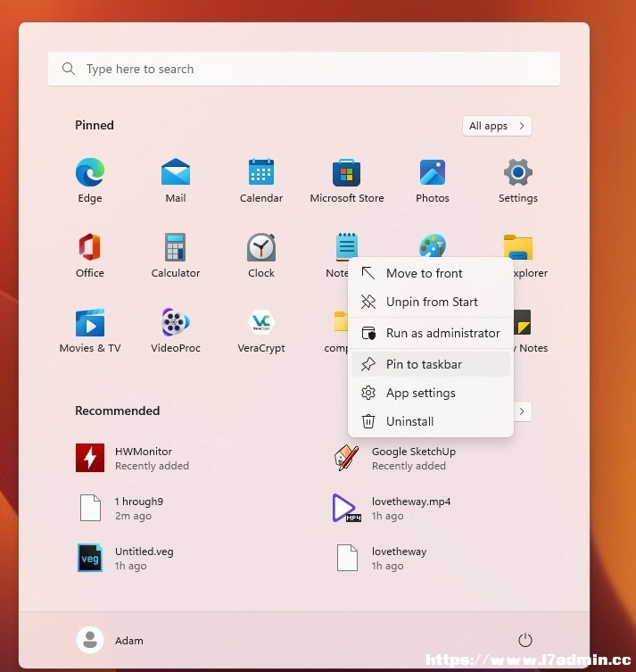This screenshot has height=672, width=636.
Task: Expand the Recommended more chevron button
Action: pyautogui.click(x=523, y=411)
